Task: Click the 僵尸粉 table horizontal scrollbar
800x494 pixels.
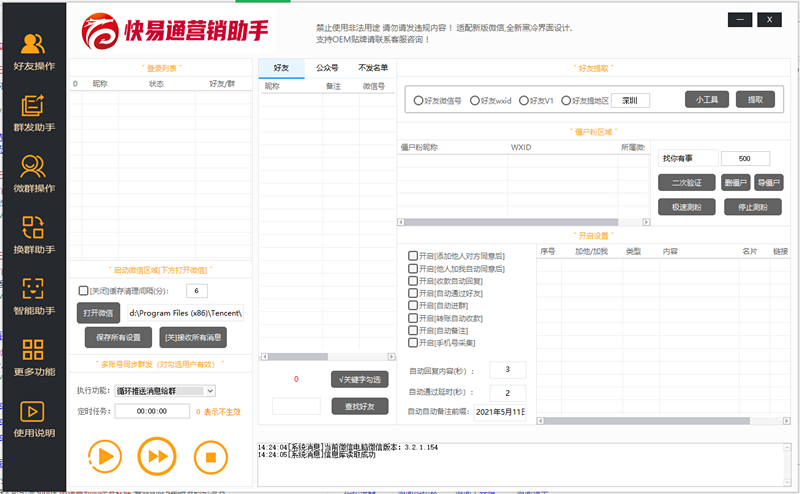Action: click(x=523, y=222)
